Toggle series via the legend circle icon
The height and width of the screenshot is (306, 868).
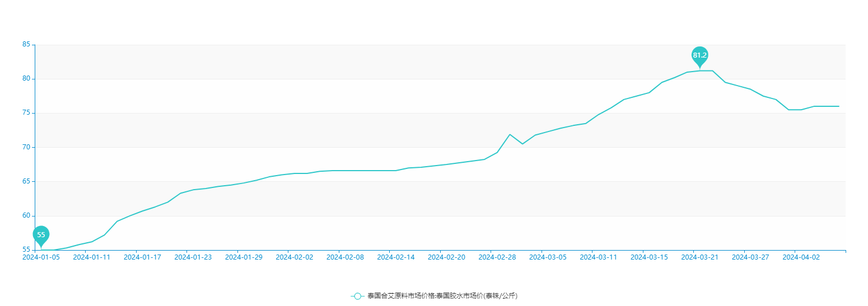point(357,296)
